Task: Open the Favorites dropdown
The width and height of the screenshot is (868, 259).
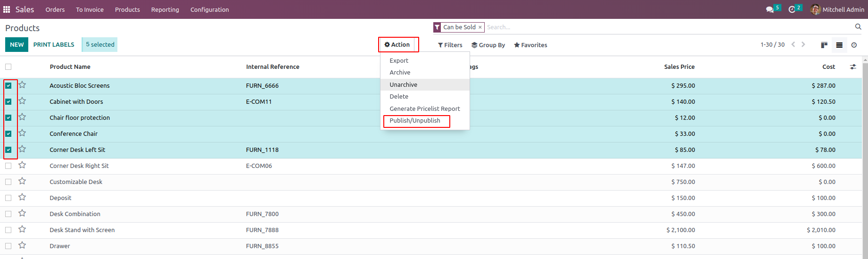Action: [530, 45]
